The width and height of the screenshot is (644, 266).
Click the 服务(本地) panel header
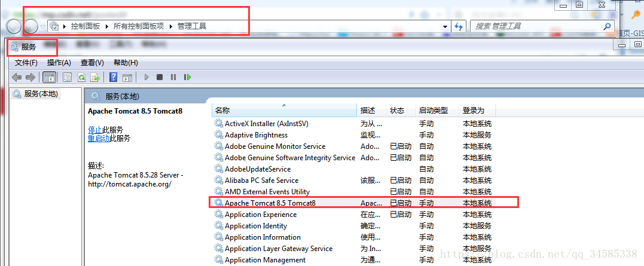click(x=123, y=97)
